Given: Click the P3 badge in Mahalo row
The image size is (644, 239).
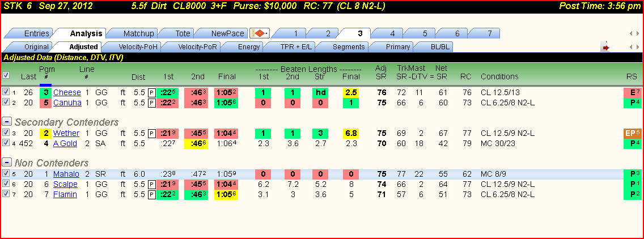Looking at the screenshot, I should coord(633,174).
